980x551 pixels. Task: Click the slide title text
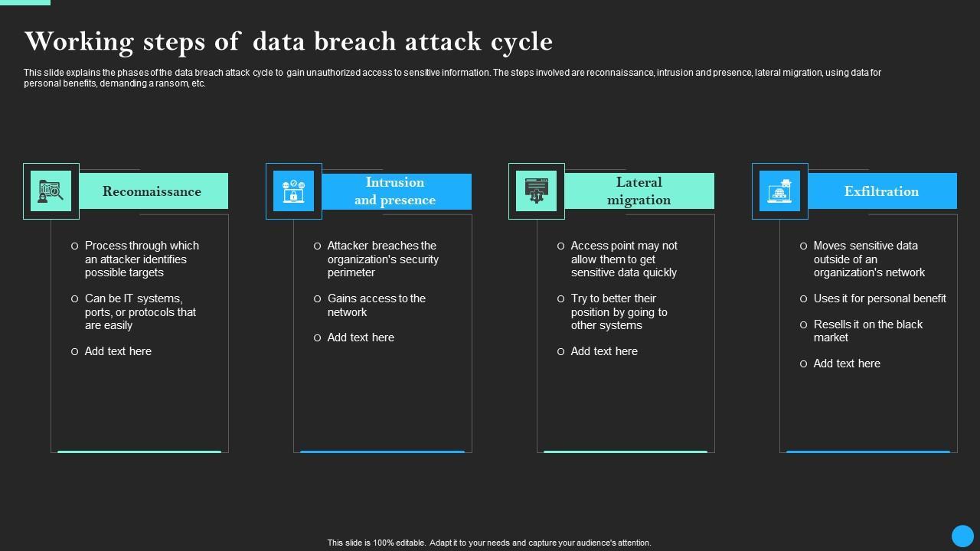pos(288,41)
